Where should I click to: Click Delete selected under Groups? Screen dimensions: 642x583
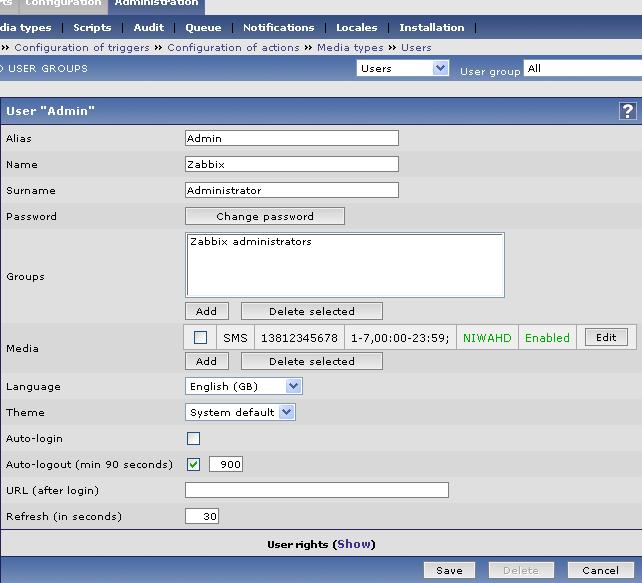(312, 311)
